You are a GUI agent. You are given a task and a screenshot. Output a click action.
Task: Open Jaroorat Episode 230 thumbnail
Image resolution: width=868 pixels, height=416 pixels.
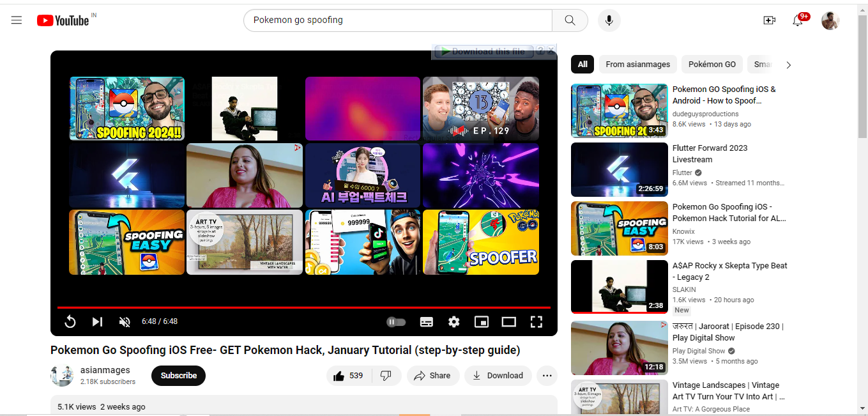click(619, 348)
